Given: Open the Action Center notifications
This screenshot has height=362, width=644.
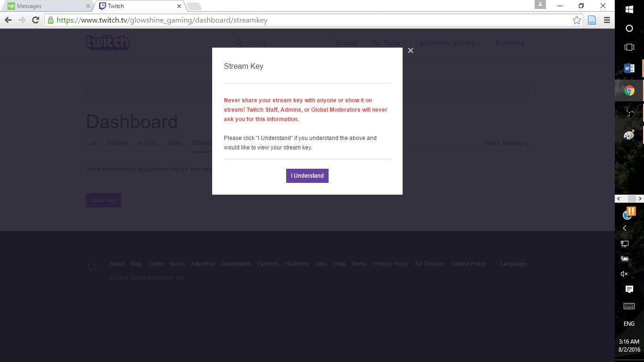Looking at the screenshot, I should [x=629, y=289].
